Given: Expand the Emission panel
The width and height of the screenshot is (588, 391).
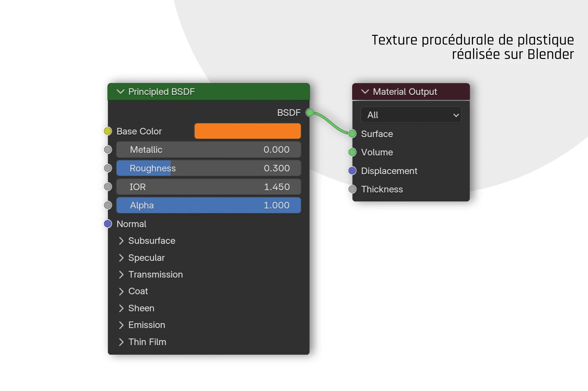Looking at the screenshot, I should [121, 325].
